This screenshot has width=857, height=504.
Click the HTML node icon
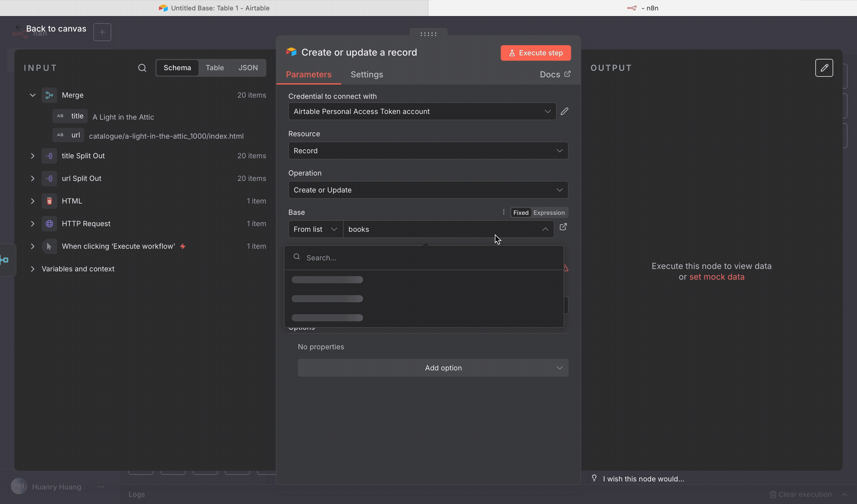[x=49, y=201]
